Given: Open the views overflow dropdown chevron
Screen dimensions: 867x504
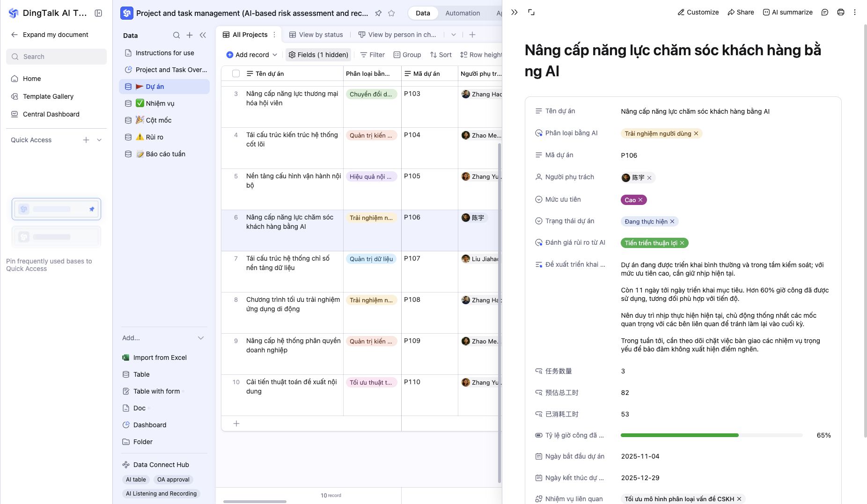Looking at the screenshot, I should (x=453, y=35).
